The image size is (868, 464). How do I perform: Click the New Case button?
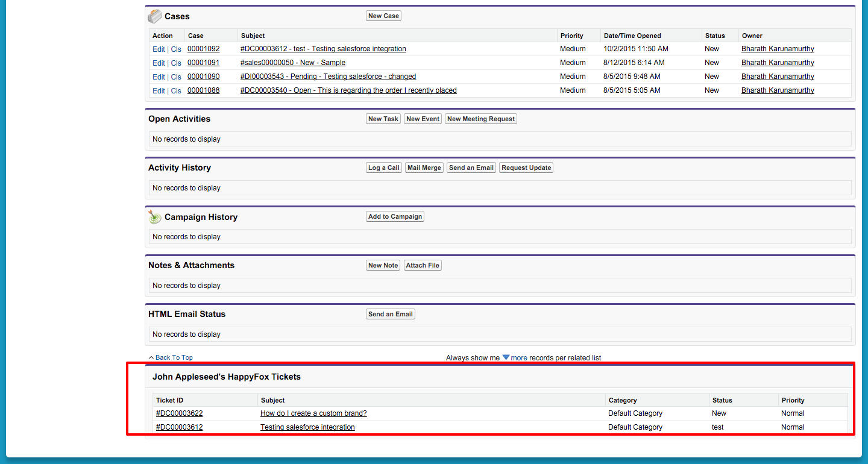pos(383,16)
